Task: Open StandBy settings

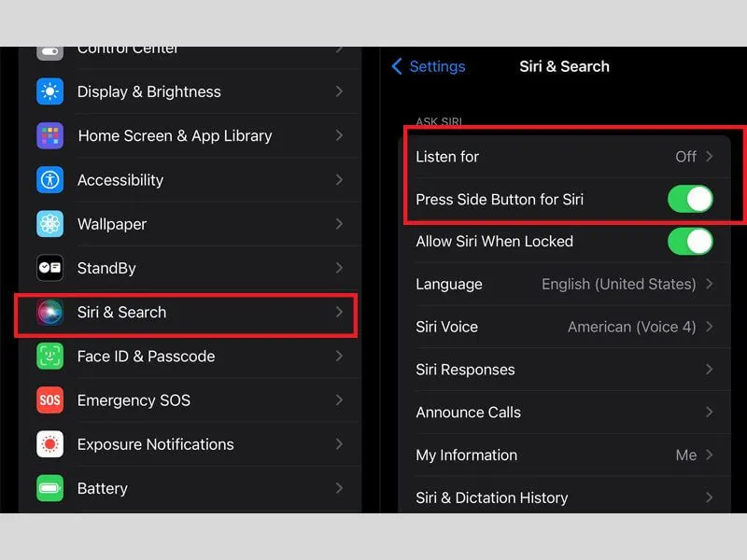Action: 190,268
